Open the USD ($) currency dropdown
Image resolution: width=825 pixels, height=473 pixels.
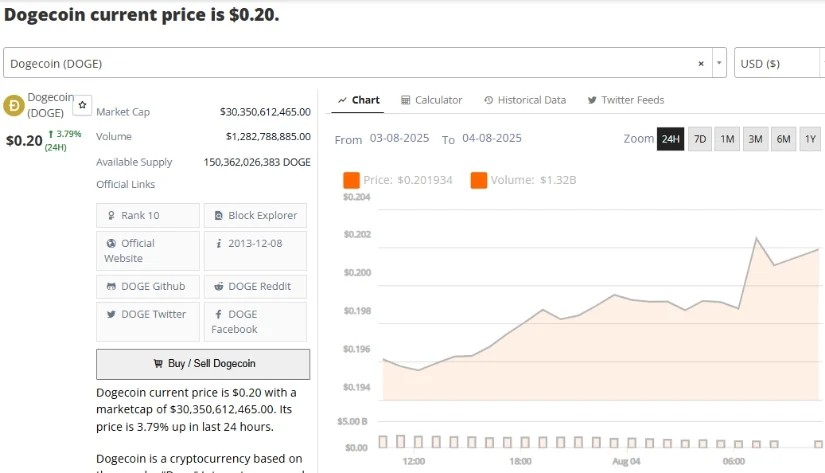pyautogui.click(x=779, y=63)
